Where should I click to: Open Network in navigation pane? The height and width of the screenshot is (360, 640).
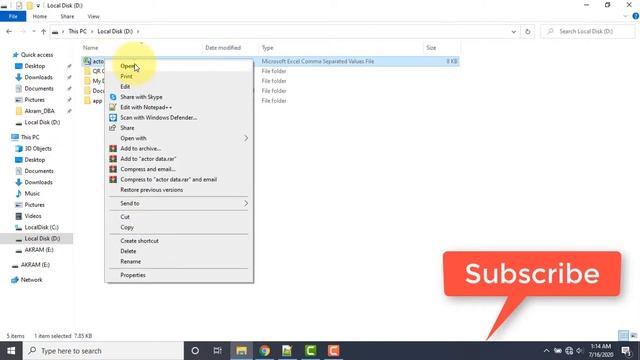pos(31,280)
